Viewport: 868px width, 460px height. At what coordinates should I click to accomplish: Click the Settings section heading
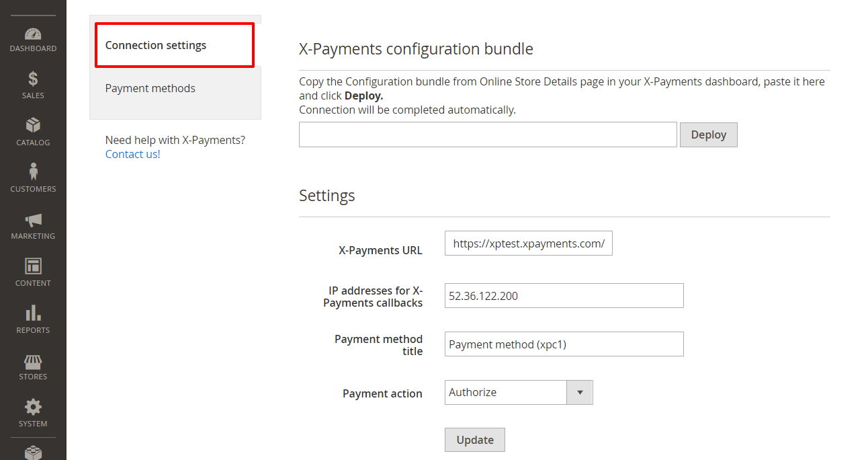click(x=327, y=196)
